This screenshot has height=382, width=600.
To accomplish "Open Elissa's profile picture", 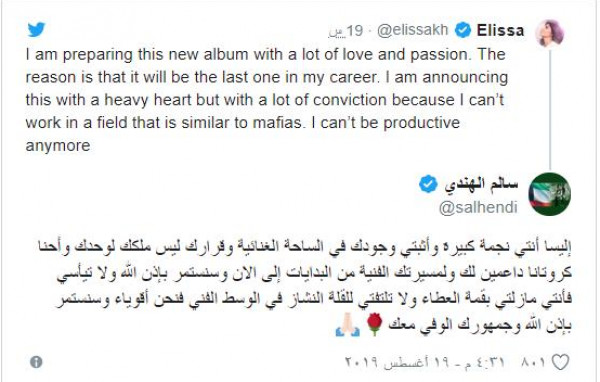I will click(x=549, y=34).
